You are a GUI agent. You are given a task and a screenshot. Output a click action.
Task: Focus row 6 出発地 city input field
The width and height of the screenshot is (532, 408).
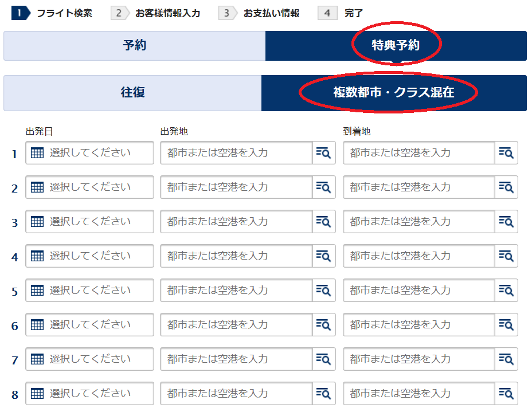pyautogui.click(x=237, y=324)
